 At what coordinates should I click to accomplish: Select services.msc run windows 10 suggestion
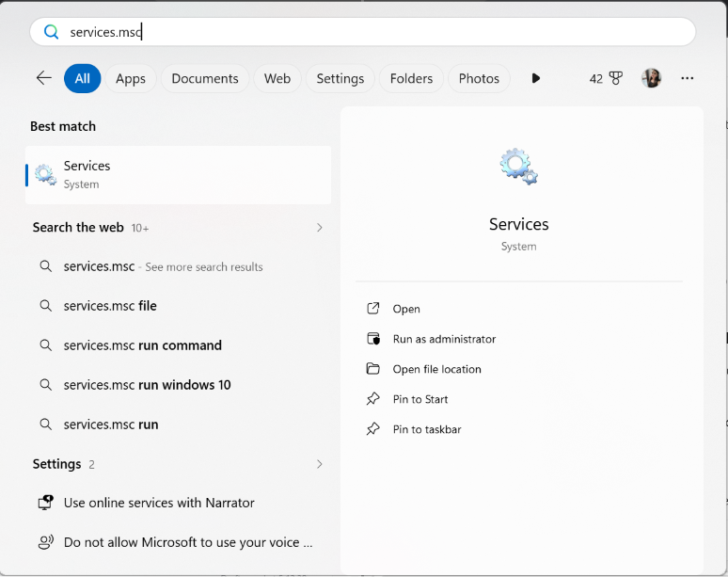[179, 385]
